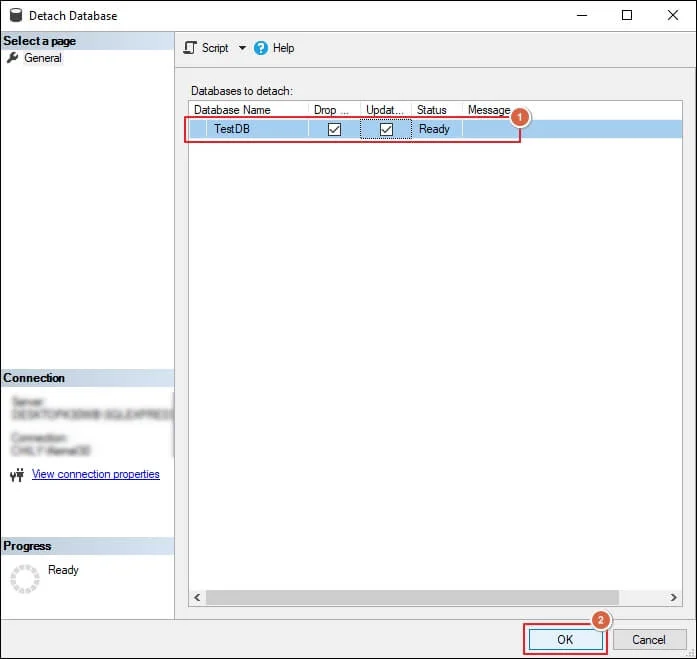
Task: Open View connection properties link
Action: [x=96, y=474]
